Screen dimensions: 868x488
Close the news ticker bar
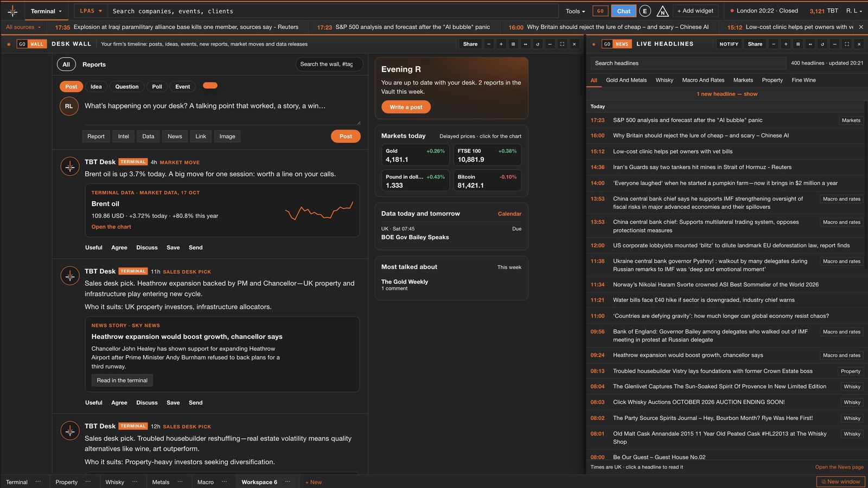[861, 27]
